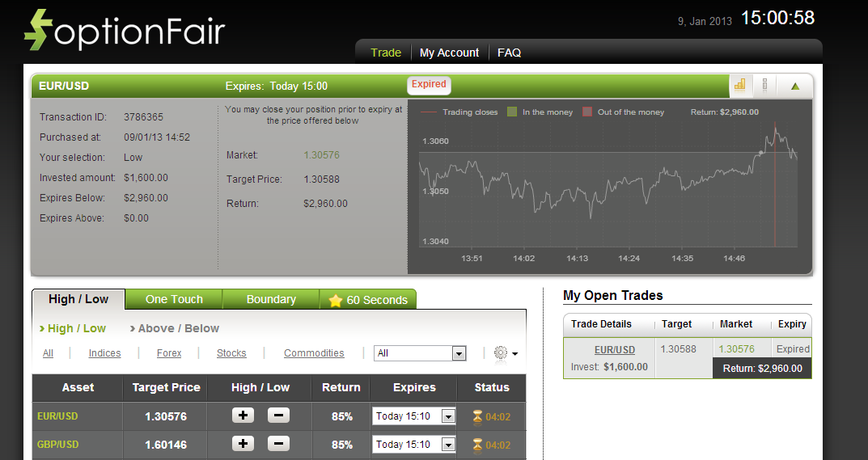868x460 pixels.
Task: Click GBP/USD target price 1.60146
Action: pos(166,445)
